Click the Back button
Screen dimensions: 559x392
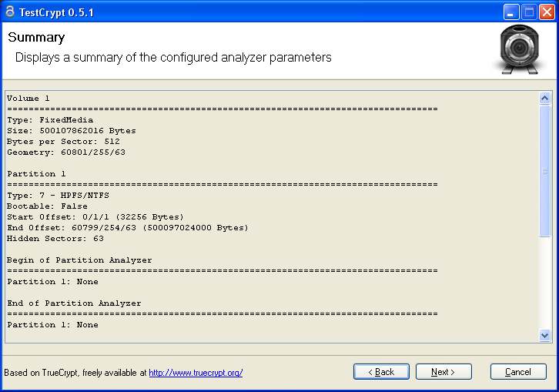pos(381,372)
